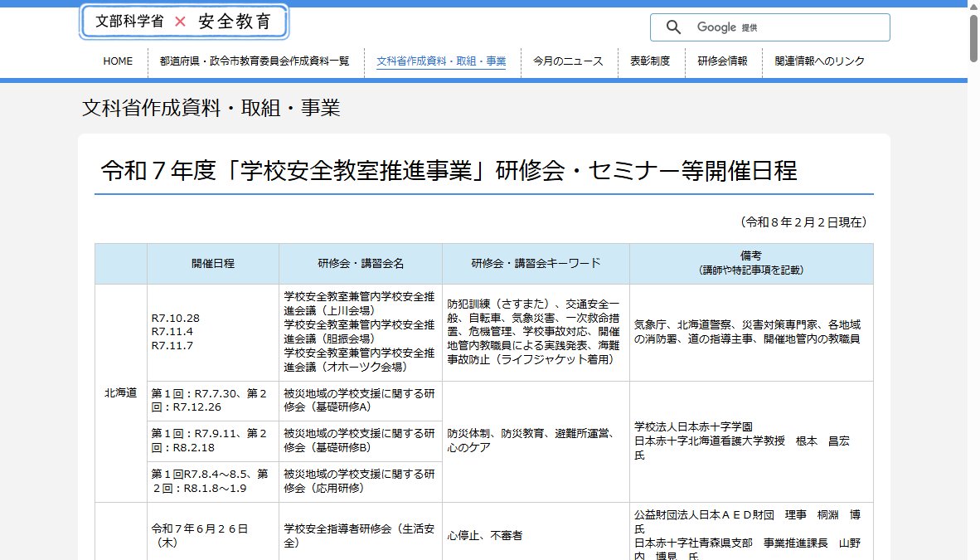Open 研修会情報 menu item
This screenshot has height=560, width=980.
click(722, 61)
